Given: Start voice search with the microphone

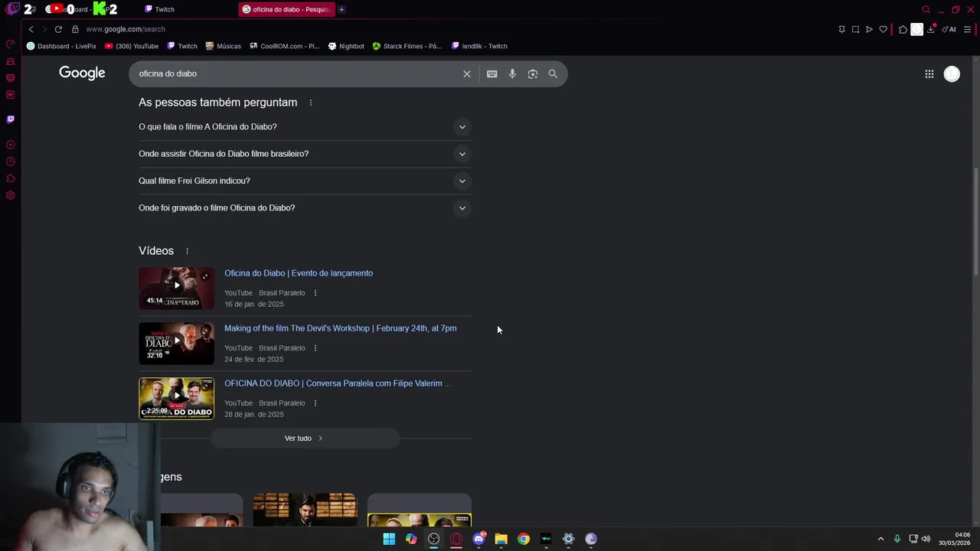Looking at the screenshot, I should (x=512, y=73).
